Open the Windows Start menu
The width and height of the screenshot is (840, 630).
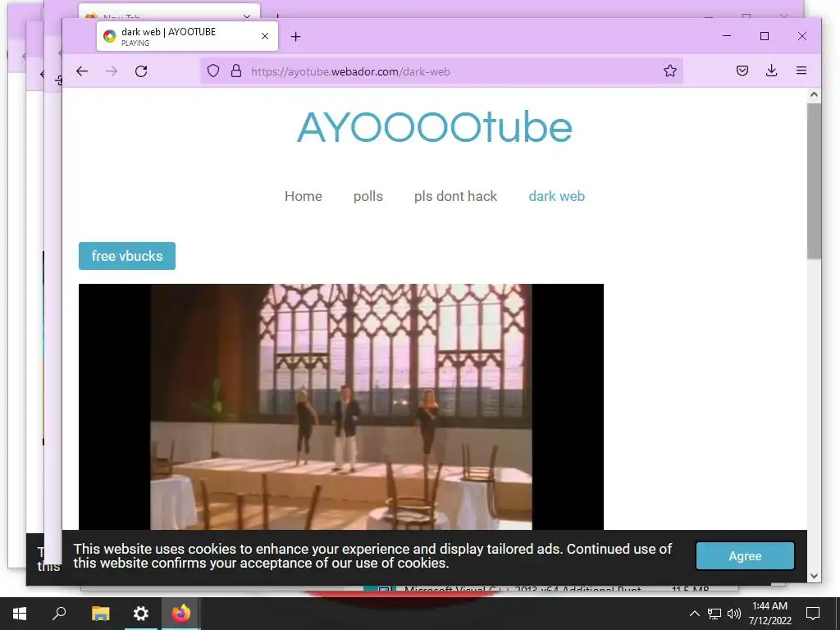20,614
